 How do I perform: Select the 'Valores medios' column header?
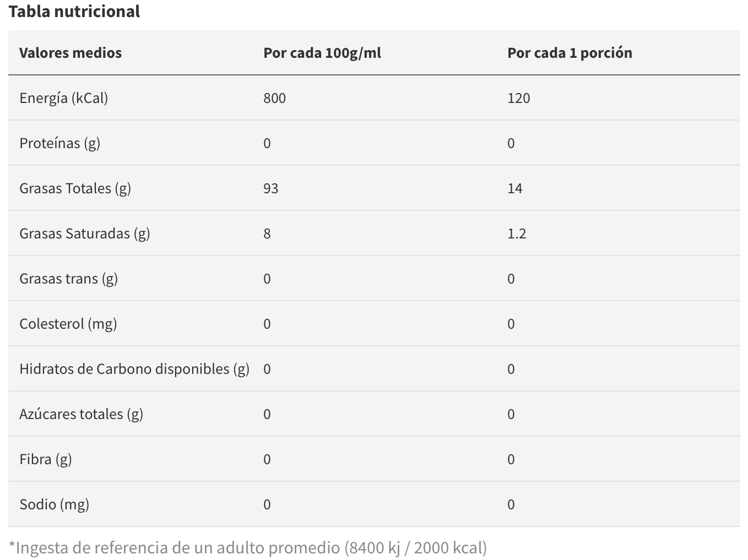(71, 53)
